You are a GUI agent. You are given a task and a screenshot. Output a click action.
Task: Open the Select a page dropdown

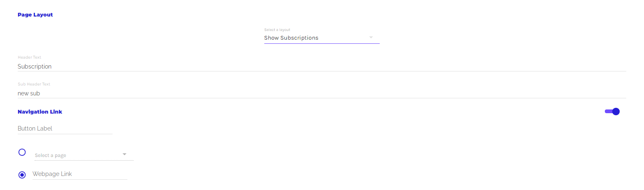click(x=78, y=155)
